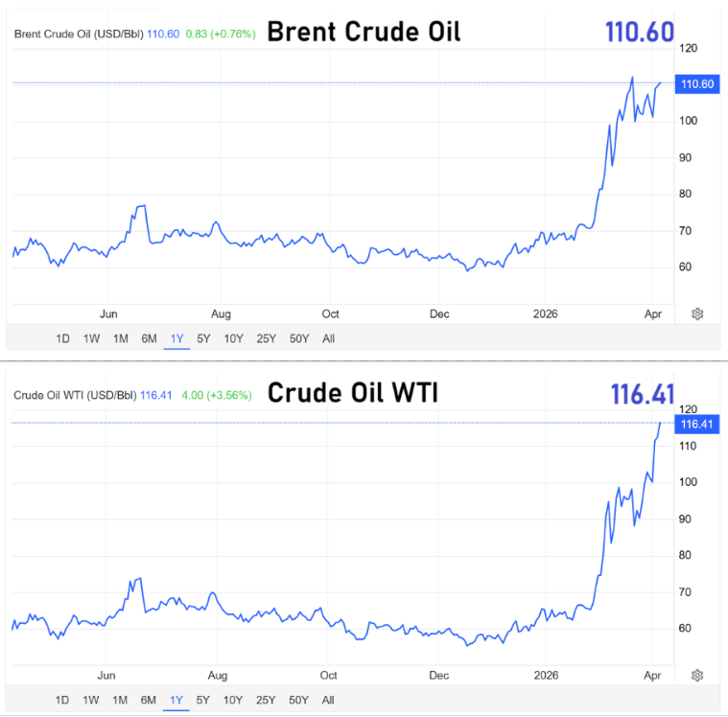This screenshot has width=728, height=717.
Task: Click the 110.60 price tag on Brent axis
Action: [x=696, y=83]
